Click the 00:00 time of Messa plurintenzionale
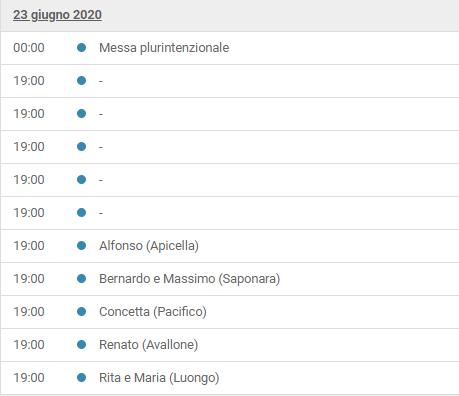The image size is (459, 396). [29, 48]
